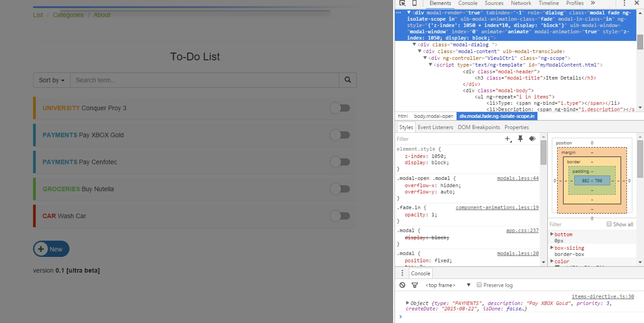Image resolution: width=644 pixels, height=323 pixels.
Task: Switch to the Network tab
Action: coord(521,3)
